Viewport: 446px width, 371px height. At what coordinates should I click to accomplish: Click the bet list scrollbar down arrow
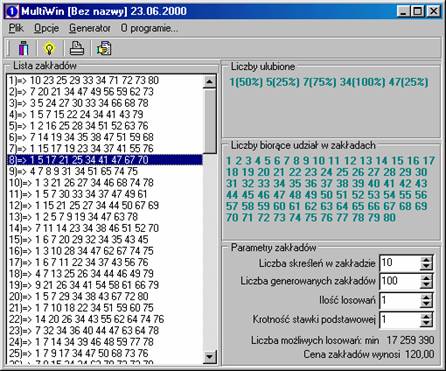[210, 357]
